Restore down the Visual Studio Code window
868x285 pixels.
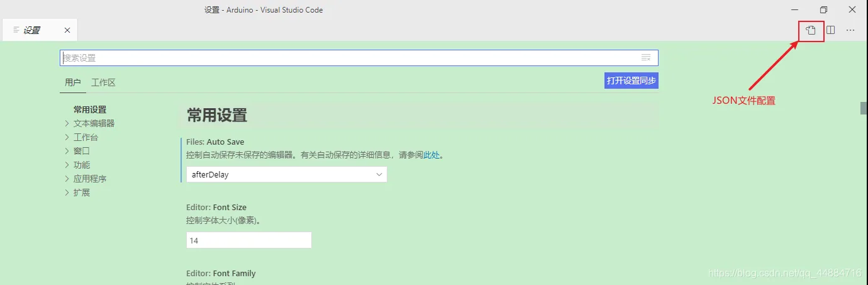point(824,9)
